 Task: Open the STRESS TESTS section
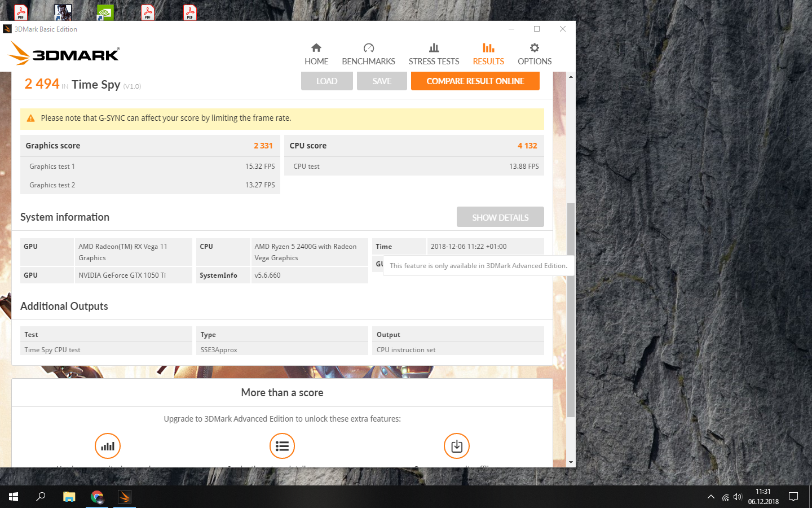[434, 54]
